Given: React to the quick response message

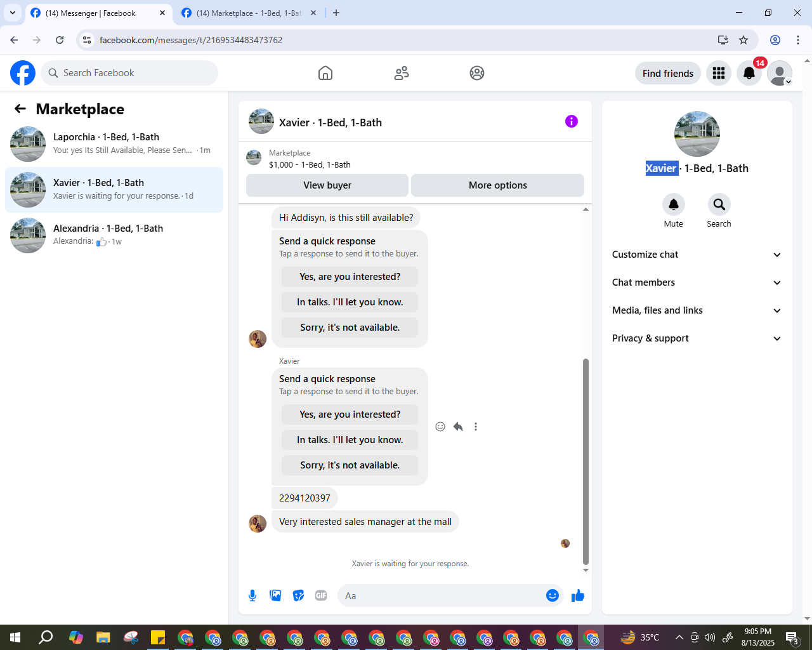Looking at the screenshot, I should [x=440, y=427].
